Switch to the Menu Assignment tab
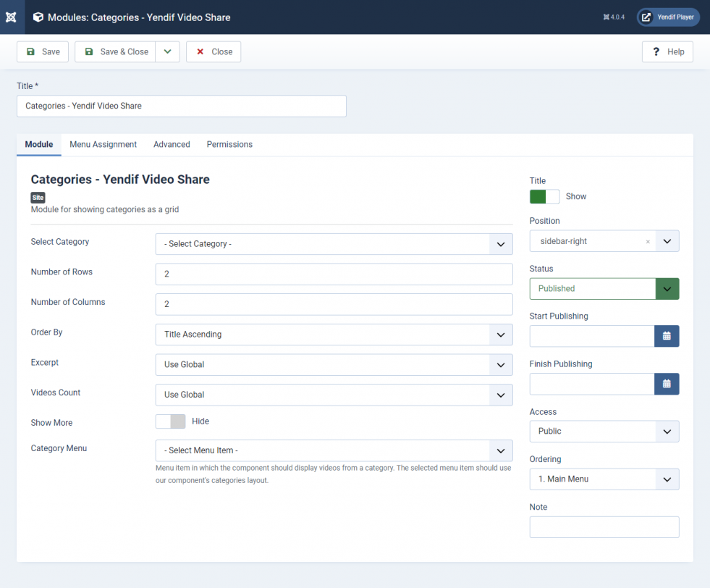710x588 pixels. point(103,145)
